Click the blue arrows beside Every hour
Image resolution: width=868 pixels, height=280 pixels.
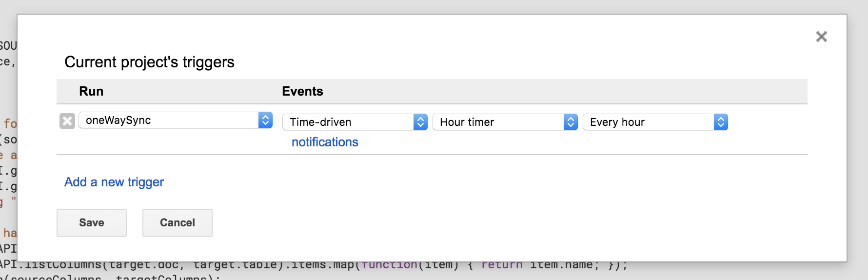pyautogui.click(x=721, y=122)
